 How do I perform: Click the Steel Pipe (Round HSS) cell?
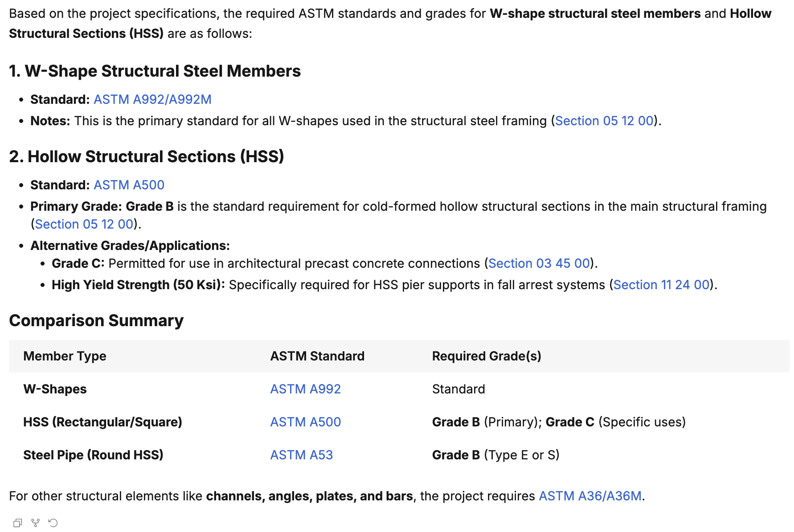pos(93,455)
